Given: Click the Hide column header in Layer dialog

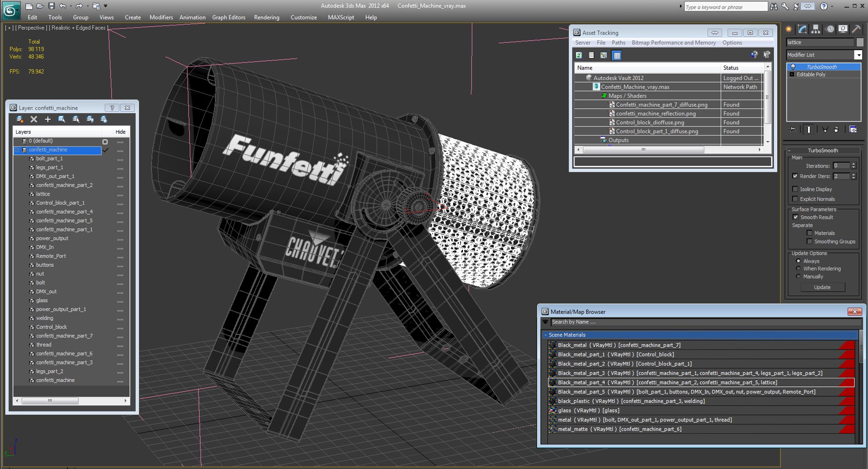Looking at the screenshot, I should 121,132.
